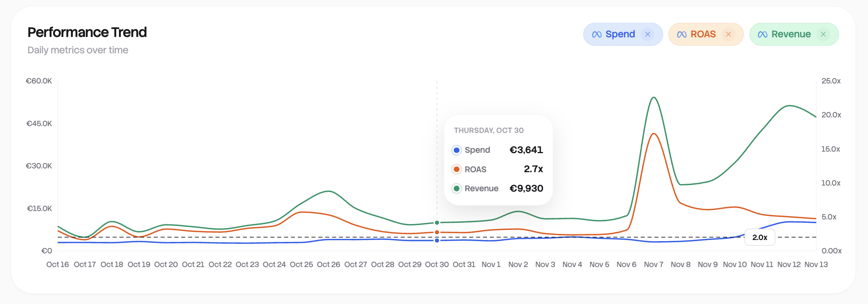Click the Oct 26 axis label
Viewport: 868px width, 304px height.
(328, 264)
